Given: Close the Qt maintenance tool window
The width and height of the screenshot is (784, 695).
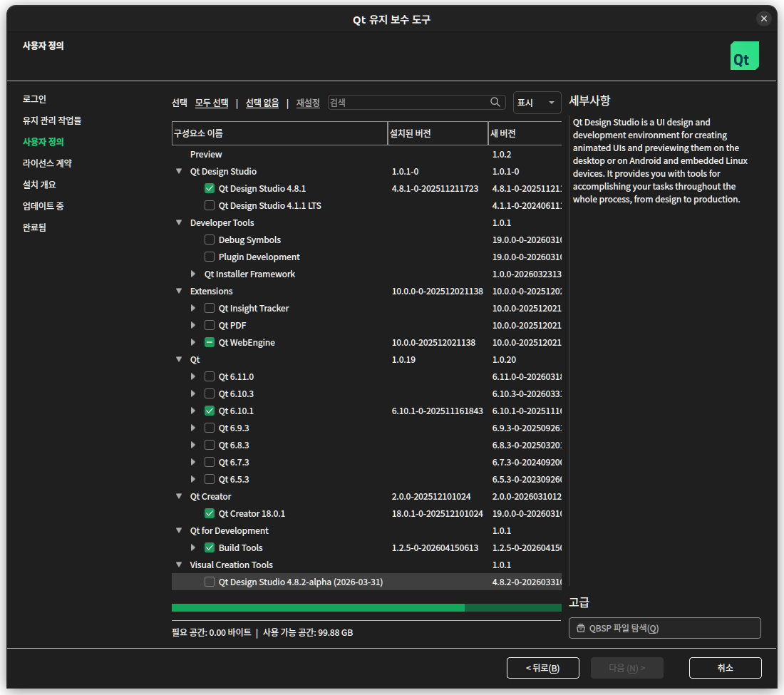Looking at the screenshot, I should pyautogui.click(x=763, y=19).
